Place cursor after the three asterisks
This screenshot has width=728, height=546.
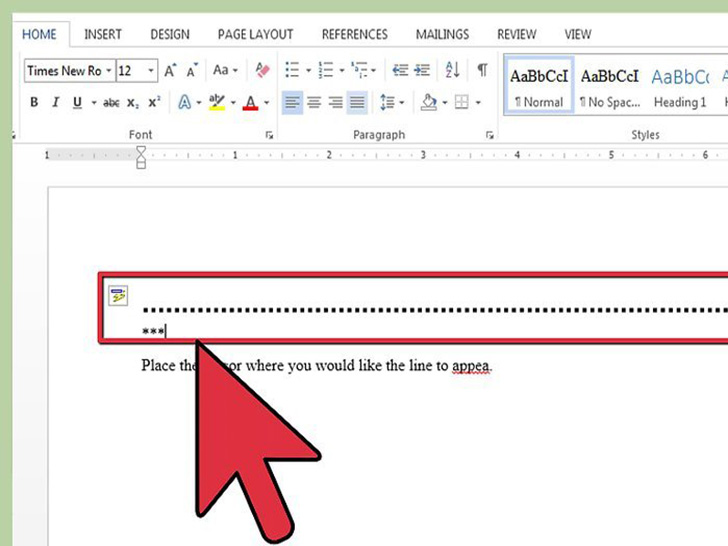(x=166, y=331)
